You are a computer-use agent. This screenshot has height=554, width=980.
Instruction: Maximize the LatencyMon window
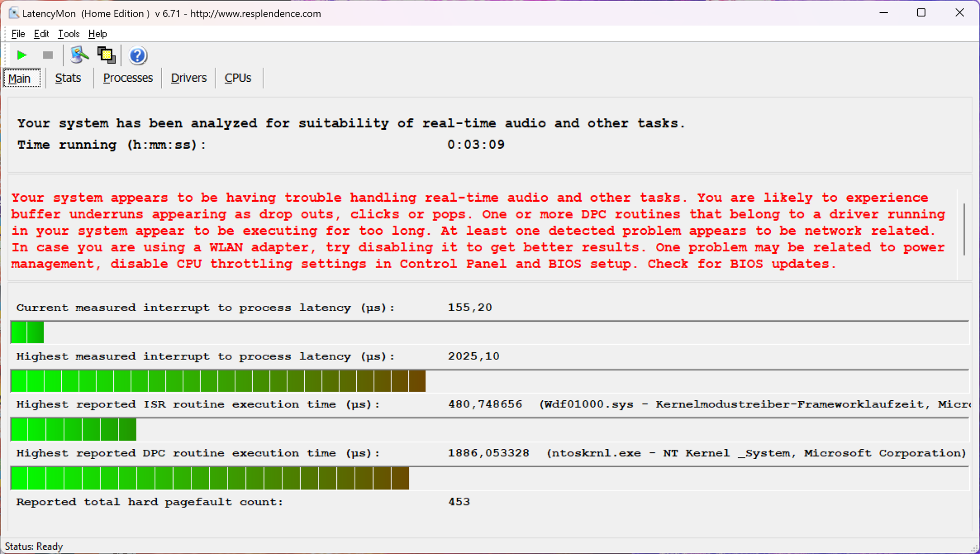[921, 13]
